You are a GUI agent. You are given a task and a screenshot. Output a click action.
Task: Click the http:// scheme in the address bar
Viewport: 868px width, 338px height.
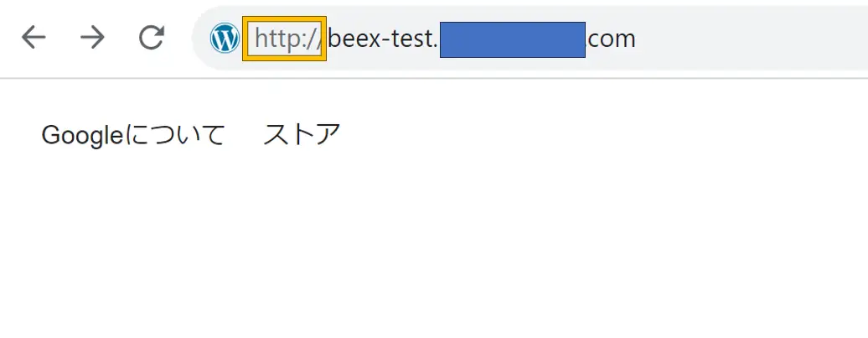coord(287,39)
